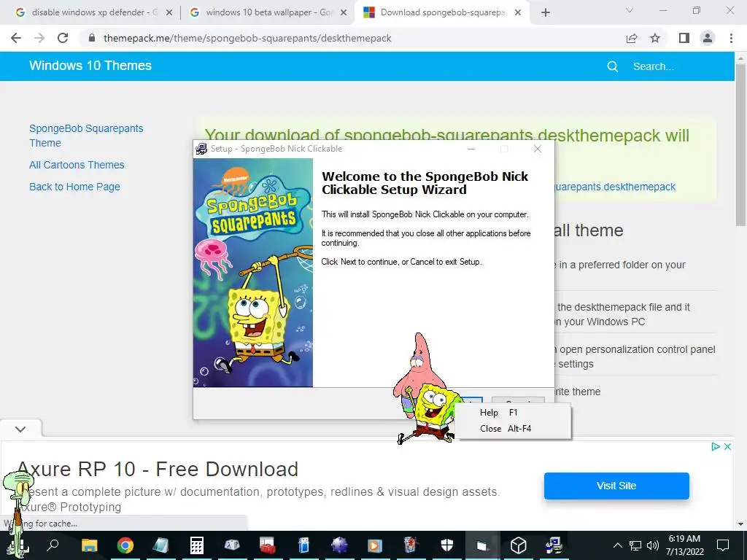This screenshot has height=560, width=747.
Task: Open the notification center icon
Action: click(x=723, y=545)
